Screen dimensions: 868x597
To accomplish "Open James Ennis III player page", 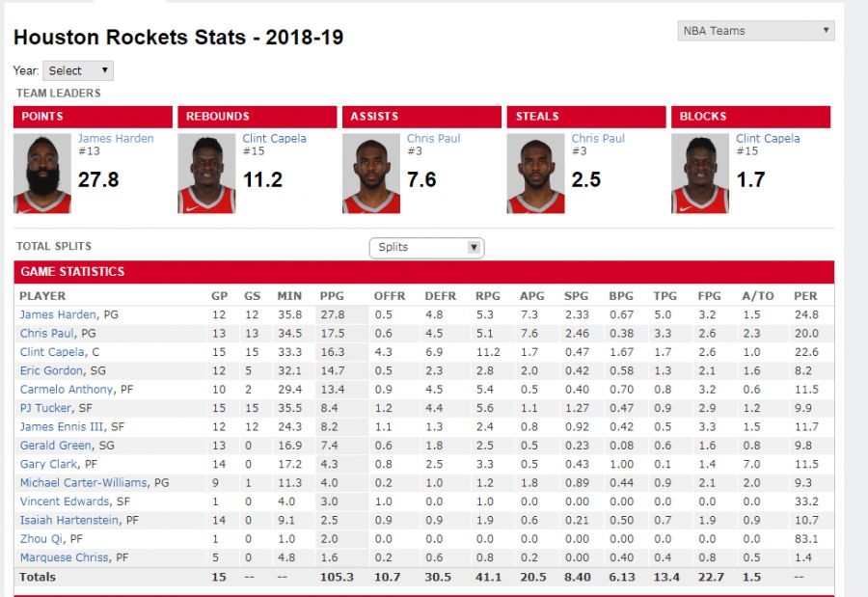I will coord(62,427).
